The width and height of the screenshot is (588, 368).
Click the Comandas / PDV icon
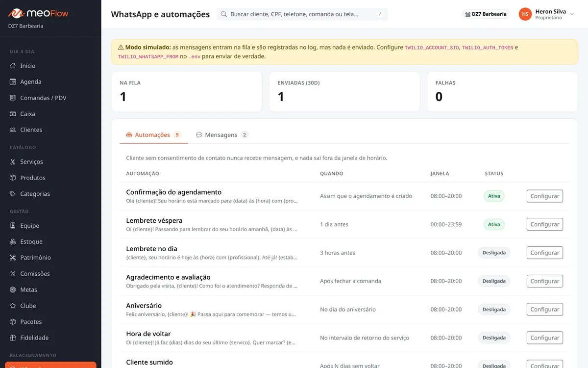(x=13, y=98)
